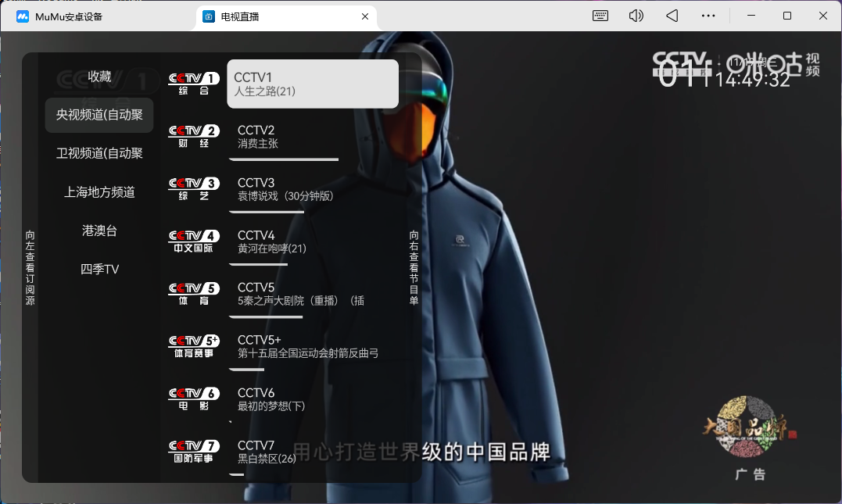Click the CCTV5 program progress bar
Image resolution: width=842 pixels, height=504 pixels.
click(266, 317)
